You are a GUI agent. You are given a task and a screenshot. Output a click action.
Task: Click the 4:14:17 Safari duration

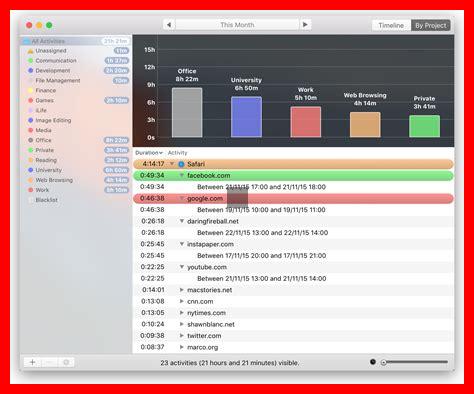coord(153,164)
